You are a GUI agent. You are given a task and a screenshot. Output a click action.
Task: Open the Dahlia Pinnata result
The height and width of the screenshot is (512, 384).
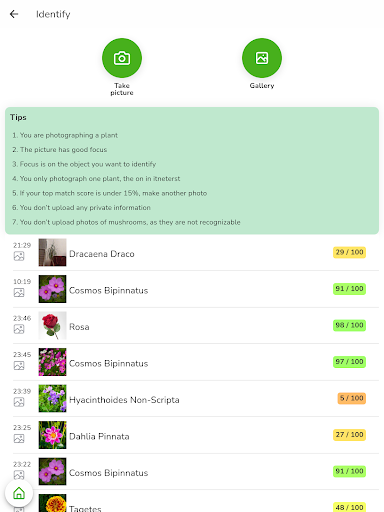196,435
